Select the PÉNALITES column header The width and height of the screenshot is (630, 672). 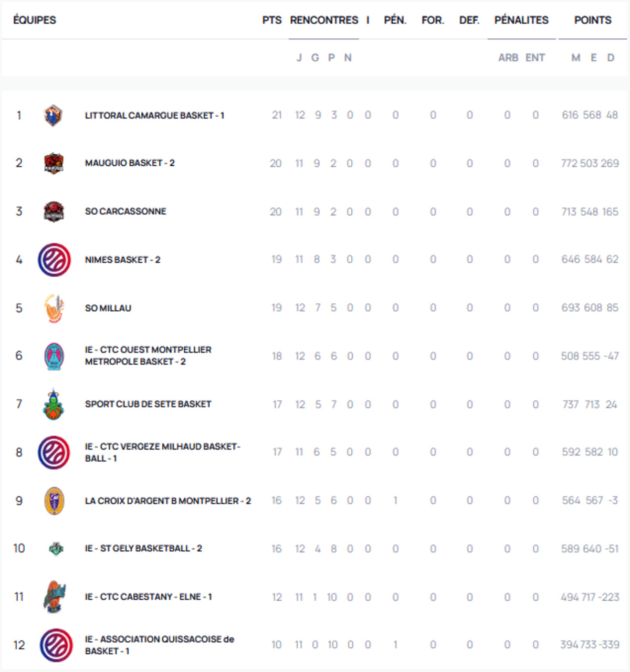point(521,20)
